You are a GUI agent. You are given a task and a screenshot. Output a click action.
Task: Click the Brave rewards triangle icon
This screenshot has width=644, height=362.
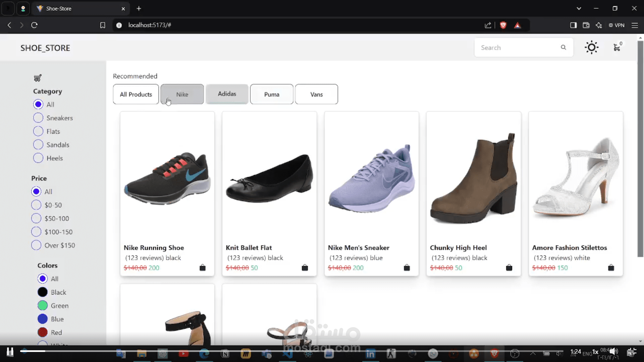coord(518,25)
